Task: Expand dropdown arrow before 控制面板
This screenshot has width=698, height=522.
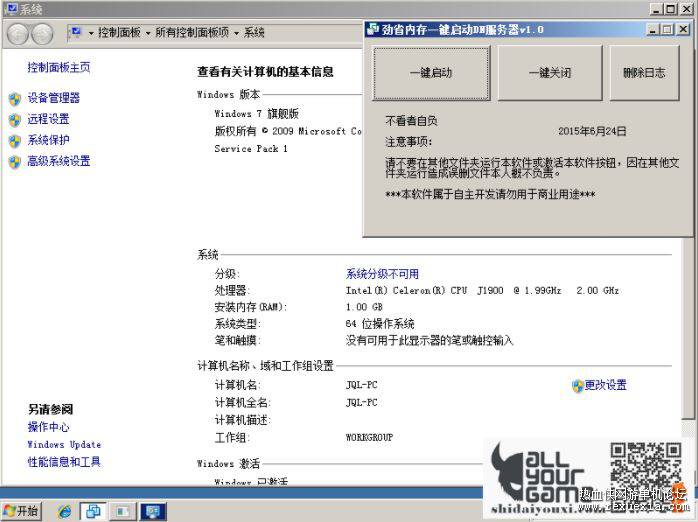Action: (x=91, y=33)
